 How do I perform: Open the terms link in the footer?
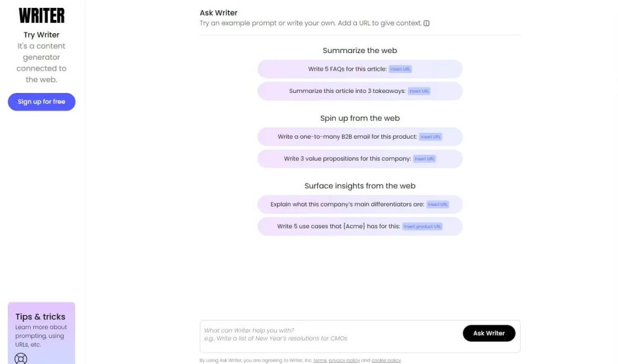(x=319, y=360)
